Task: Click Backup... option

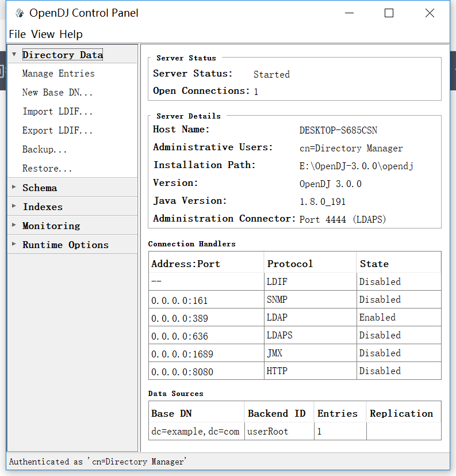Action: [44, 149]
